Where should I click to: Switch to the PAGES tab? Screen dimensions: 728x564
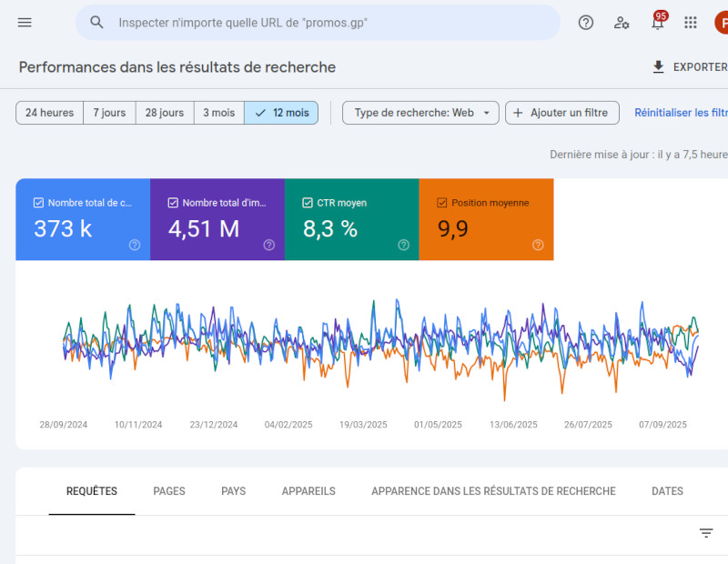click(x=169, y=491)
